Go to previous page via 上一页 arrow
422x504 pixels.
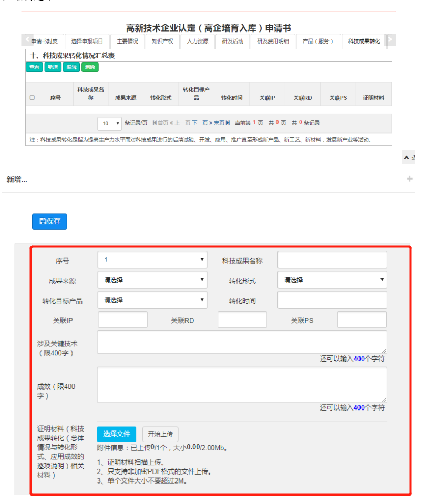(181, 122)
